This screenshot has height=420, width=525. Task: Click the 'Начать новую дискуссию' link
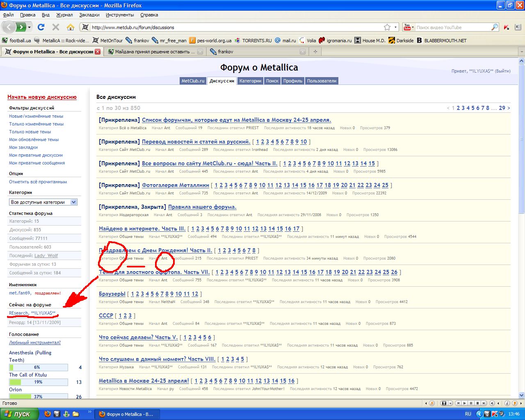42,97
